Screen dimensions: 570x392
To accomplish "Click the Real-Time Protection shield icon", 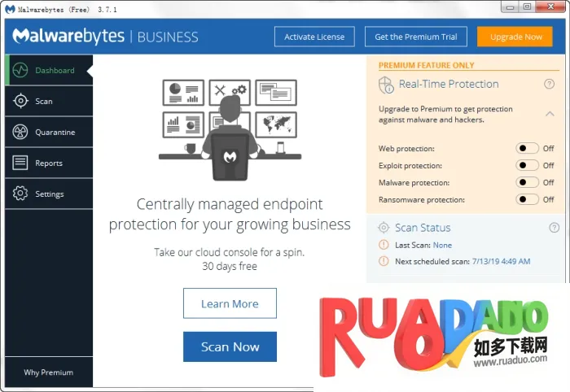I will [x=386, y=85].
